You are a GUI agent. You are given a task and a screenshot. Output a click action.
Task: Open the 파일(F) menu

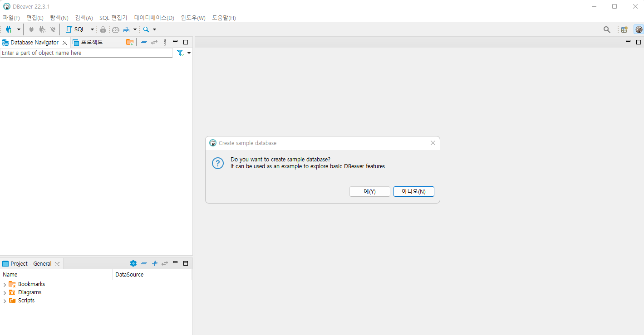point(11,18)
